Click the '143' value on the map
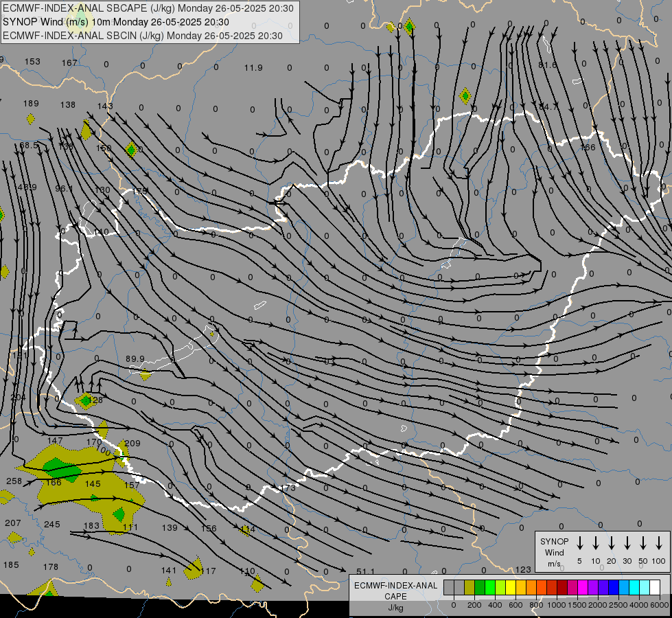Screen dimensions: 672x618 105,106
